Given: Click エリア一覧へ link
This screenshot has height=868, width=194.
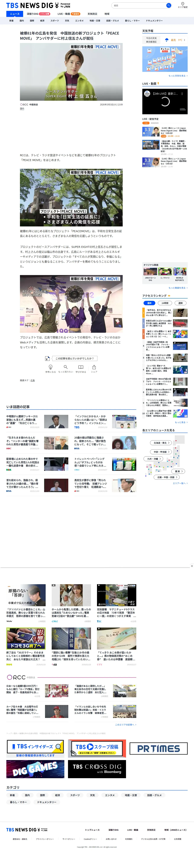Looking at the screenshot, I should 180,483.
